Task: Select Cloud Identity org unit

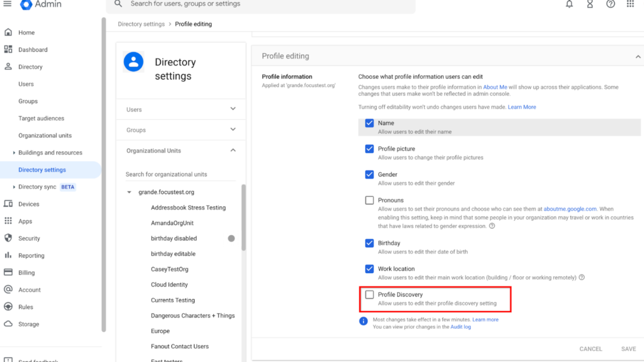Action: 169,285
